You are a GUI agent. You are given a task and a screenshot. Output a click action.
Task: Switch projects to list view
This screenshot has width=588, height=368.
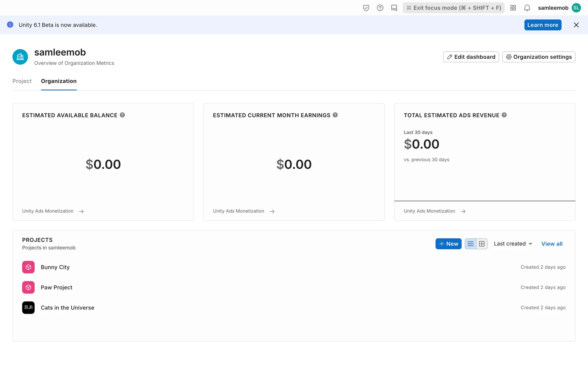470,244
